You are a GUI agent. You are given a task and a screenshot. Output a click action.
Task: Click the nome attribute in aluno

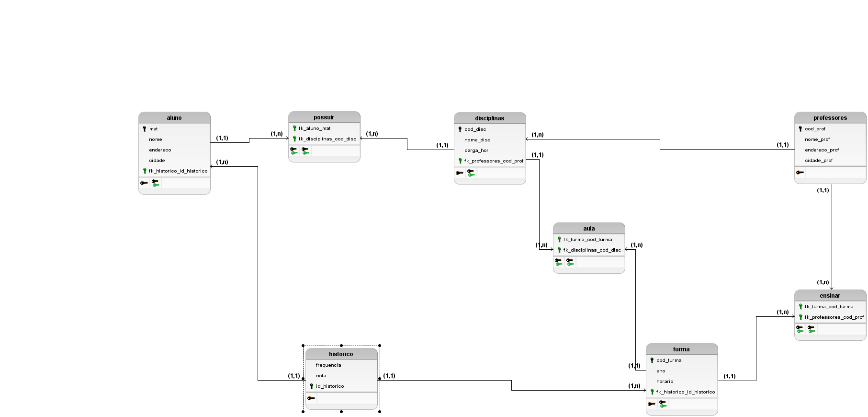coord(156,139)
